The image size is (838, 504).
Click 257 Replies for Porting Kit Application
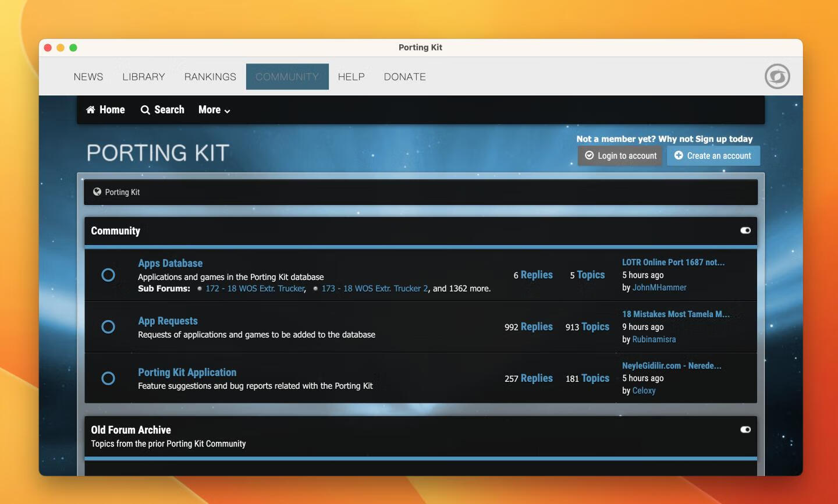pos(528,378)
